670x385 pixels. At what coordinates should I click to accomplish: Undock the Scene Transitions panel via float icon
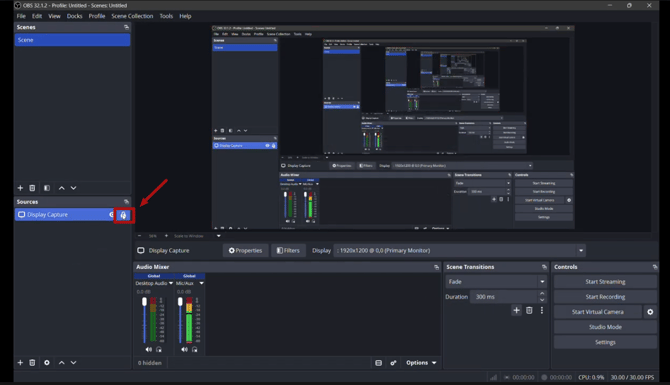544,267
